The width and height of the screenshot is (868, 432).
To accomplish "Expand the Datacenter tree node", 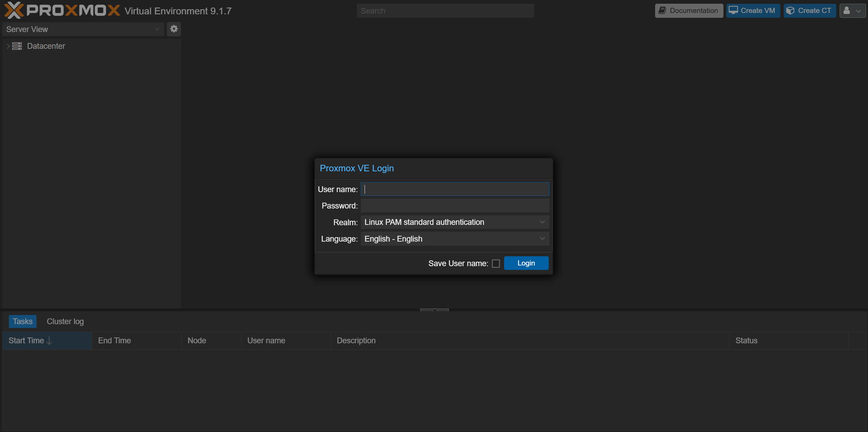I will pos(8,46).
